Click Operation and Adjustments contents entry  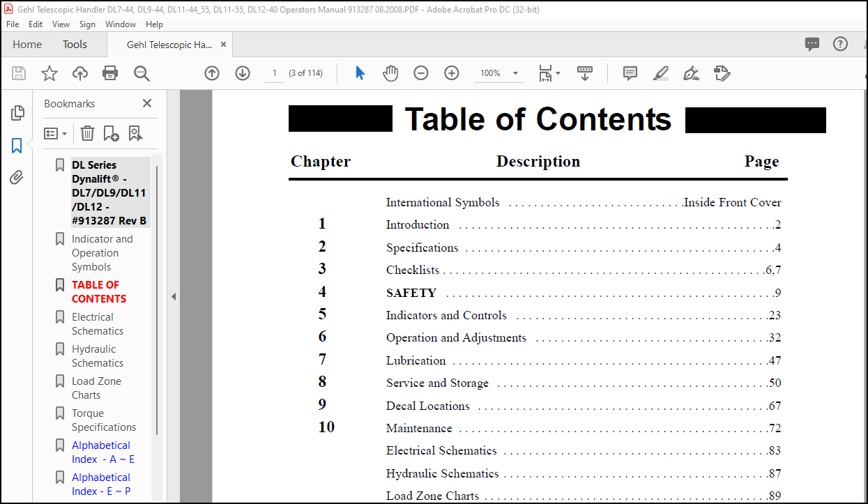coord(457,338)
